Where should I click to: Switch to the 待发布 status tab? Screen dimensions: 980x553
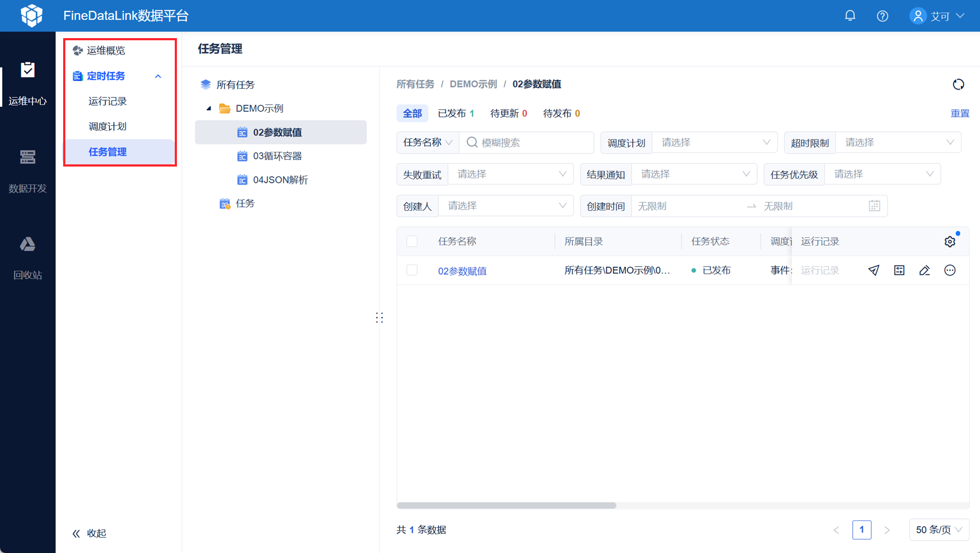click(561, 113)
